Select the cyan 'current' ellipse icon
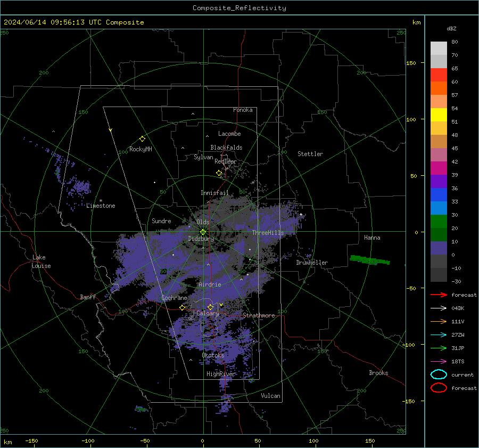The image size is (479, 448). (439, 374)
